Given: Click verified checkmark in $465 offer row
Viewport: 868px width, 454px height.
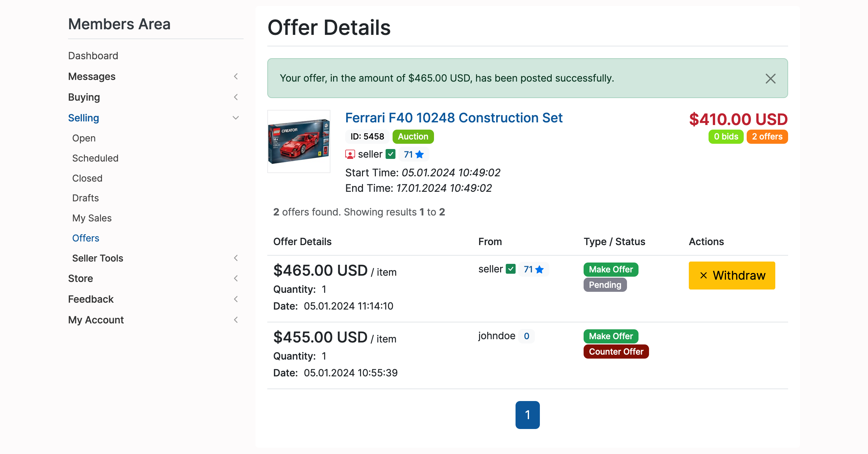Looking at the screenshot, I should click(x=511, y=269).
